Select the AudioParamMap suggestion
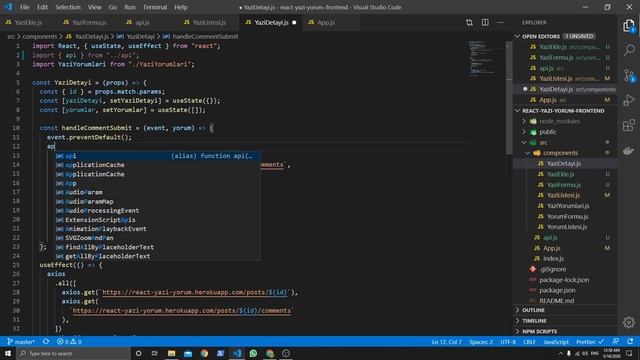This screenshot has height=360, width=640. (158, 202)
